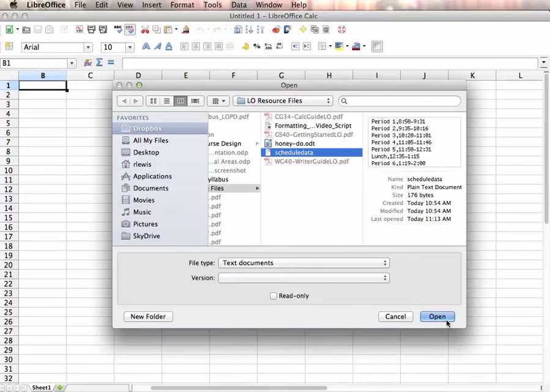Open the Borders dropdown arrow
The width and height of the screenshot is (550, 392).
coord(330,46)
